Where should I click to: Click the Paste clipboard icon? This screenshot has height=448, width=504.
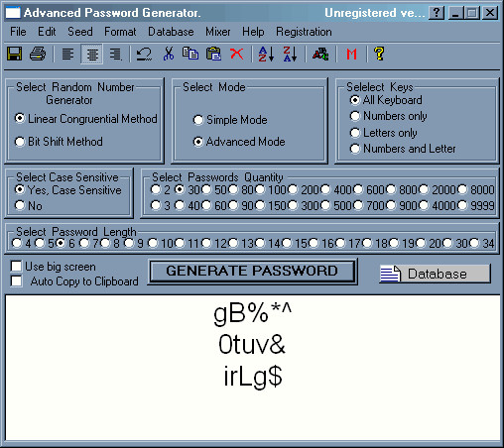[213, 54]
